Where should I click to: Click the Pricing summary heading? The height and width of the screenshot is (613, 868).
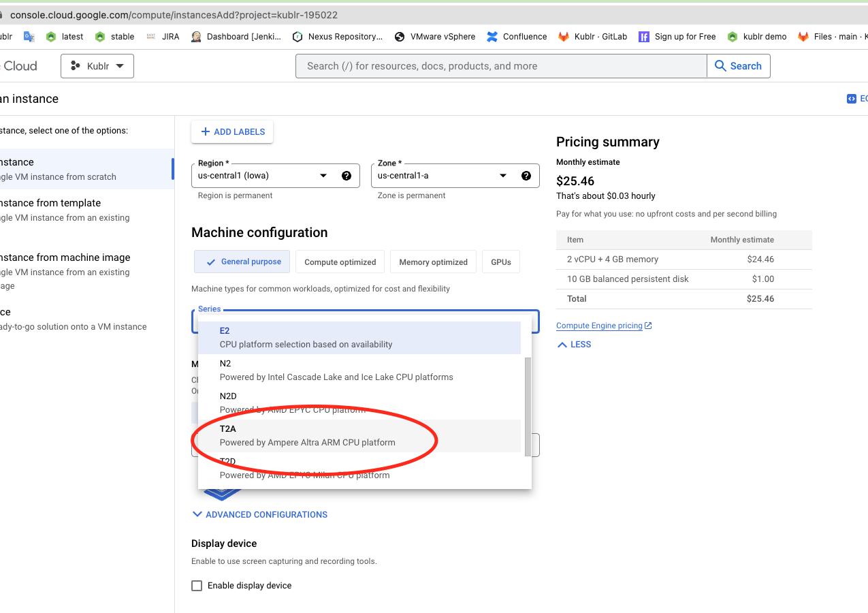(x=608, y=142)
